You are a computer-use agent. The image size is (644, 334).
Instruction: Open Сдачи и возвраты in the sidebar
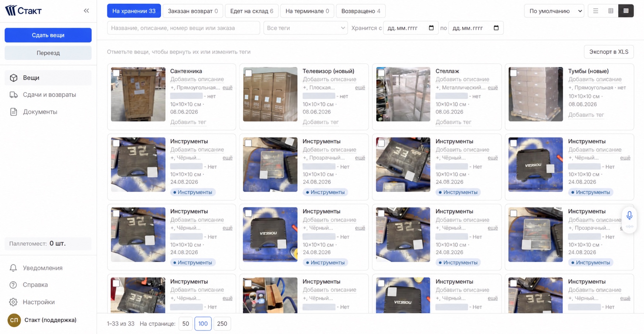pos(48,95)
